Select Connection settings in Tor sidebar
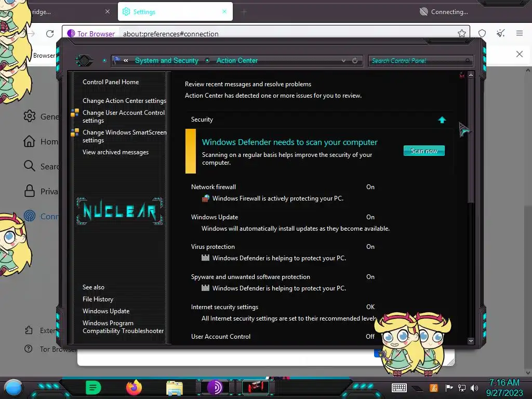The height and width of the screenshot is (399, 532). [30, 216]
